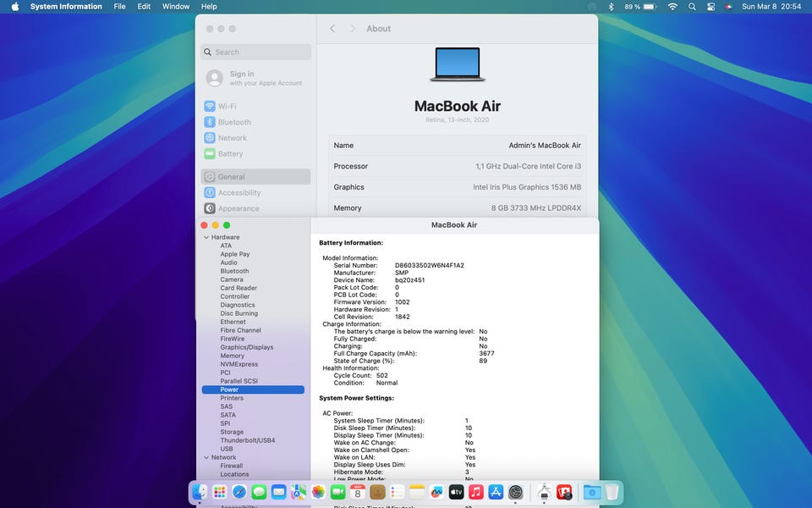
Task: Launch Music from the Dock
Action: coord(476,491)
